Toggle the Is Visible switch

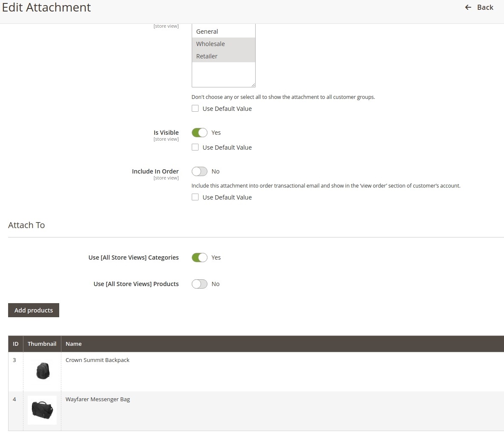pyautogui.click(x=199, y=133)
